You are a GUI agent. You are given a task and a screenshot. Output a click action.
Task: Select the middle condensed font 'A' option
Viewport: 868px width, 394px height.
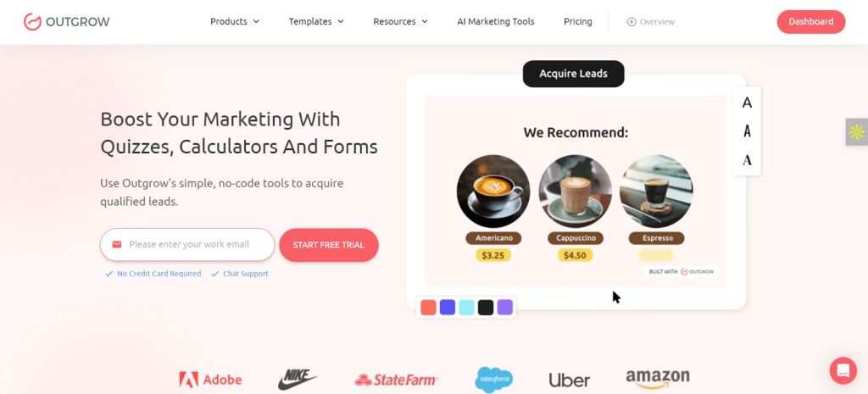click(748, 131)
